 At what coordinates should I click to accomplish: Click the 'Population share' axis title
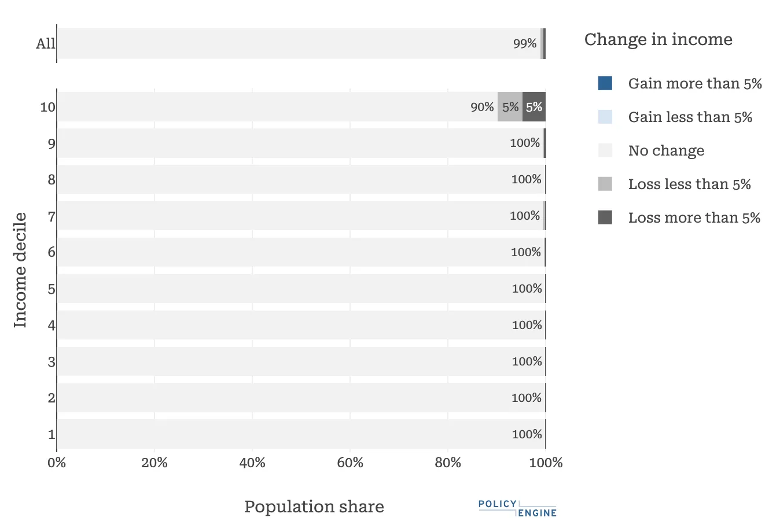click(x=314, y=507)
